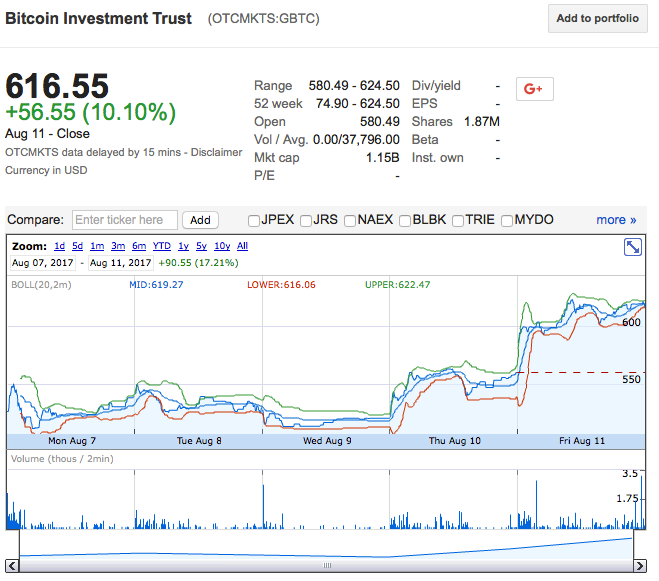Click the 616.55 price
Viewport: 659px width, 581px height.
(x=57, y=86)
